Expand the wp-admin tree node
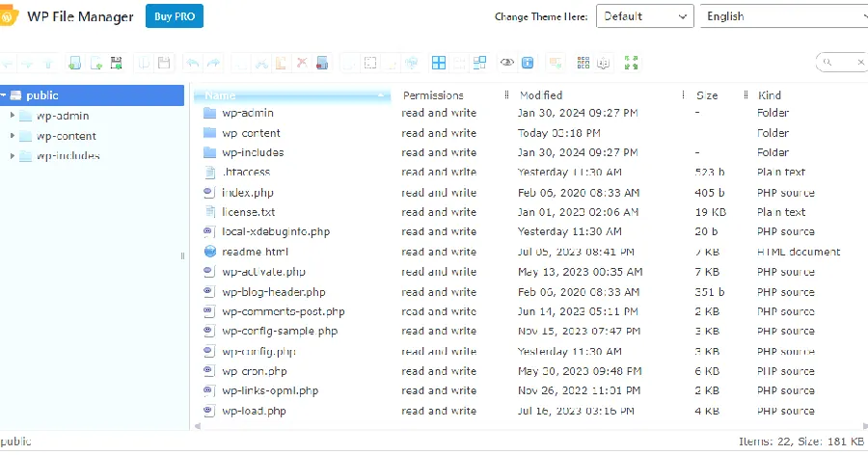This screenshot has height=455, width=868. (13, 116)
